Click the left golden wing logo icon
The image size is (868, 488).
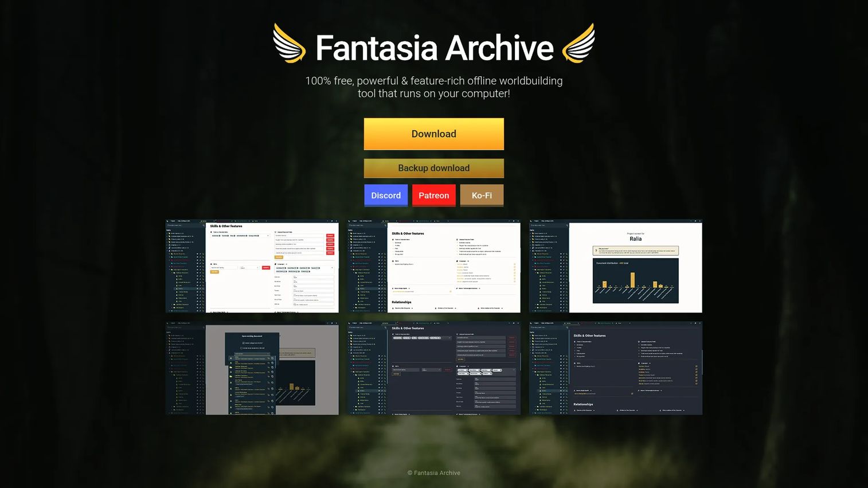[x=289, y=44]
